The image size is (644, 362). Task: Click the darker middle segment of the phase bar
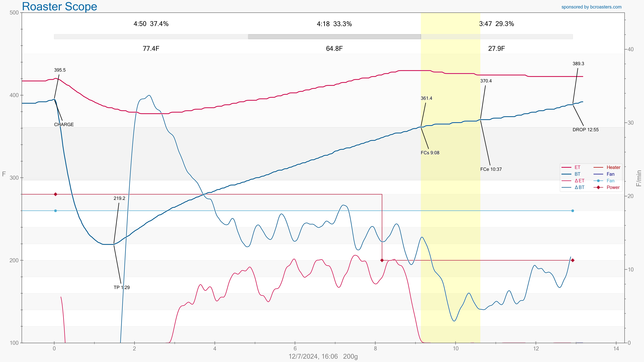point(334,36)
